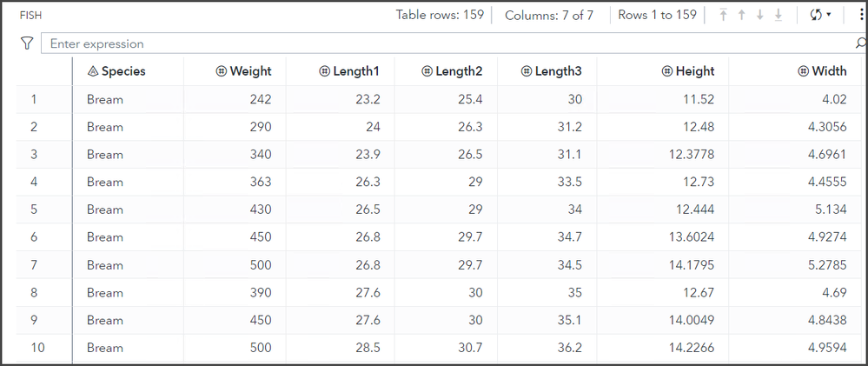Viewport: 868px width, 366px height.
Task: Go to next rows arrow
Action: [x=760, y=15]
